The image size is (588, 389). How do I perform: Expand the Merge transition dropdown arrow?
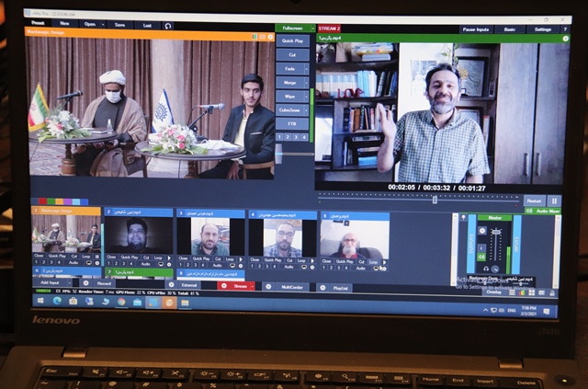[x=306, y=82]
